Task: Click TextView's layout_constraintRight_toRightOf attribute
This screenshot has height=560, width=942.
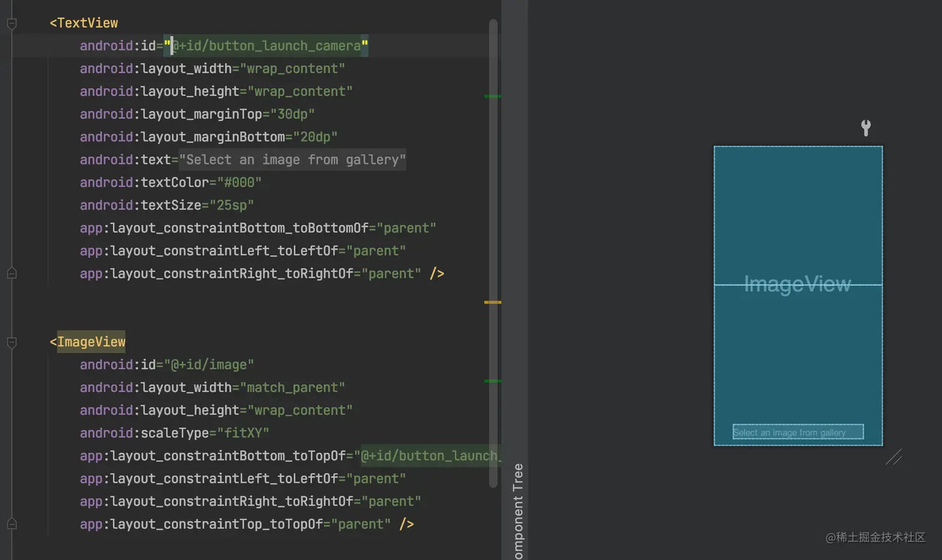Action: (x=217, y=274)
